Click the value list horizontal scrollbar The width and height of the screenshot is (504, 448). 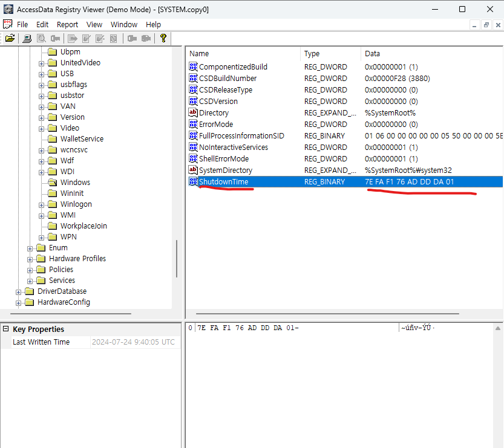pos(327,313)
